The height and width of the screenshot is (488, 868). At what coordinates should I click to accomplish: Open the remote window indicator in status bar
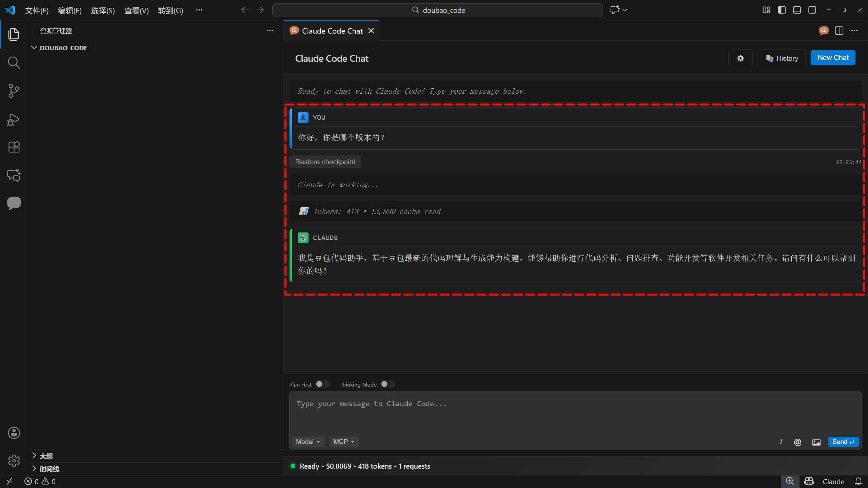(9, 481)
